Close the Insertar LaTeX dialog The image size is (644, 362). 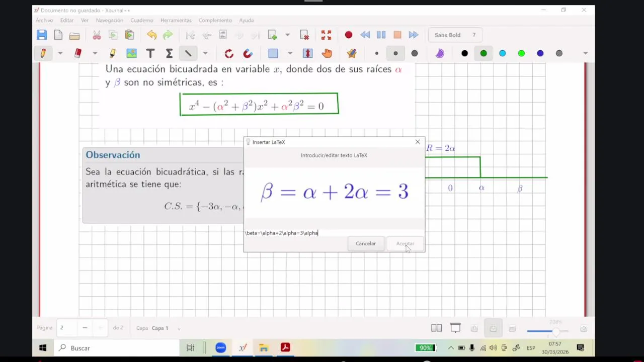tap(418, 142)
